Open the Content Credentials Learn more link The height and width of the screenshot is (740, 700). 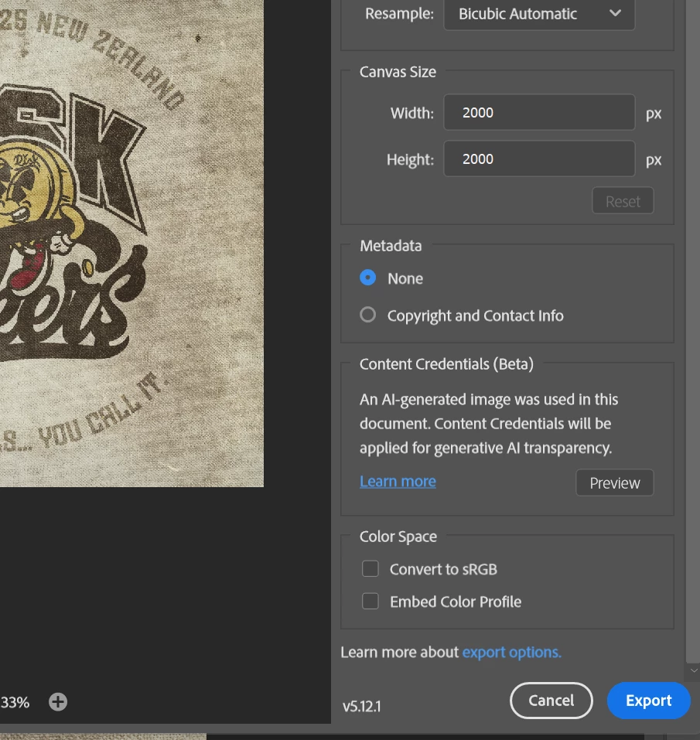pyautogui.click(x=398, y=482)
